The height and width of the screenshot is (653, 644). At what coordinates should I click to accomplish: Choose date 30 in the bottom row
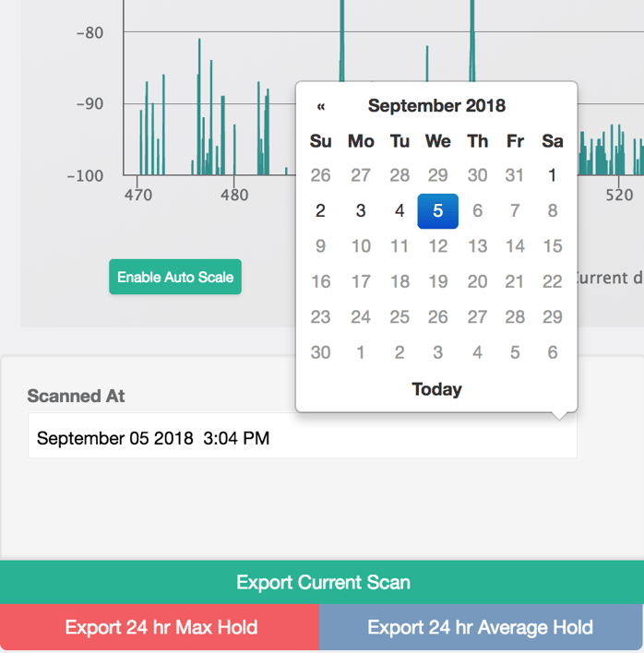click(320, 352)
